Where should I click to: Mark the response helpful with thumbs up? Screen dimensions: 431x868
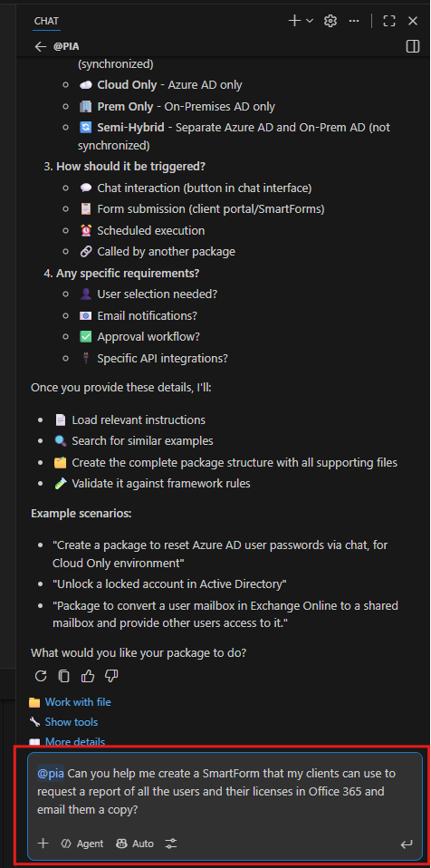click(88, 676)
